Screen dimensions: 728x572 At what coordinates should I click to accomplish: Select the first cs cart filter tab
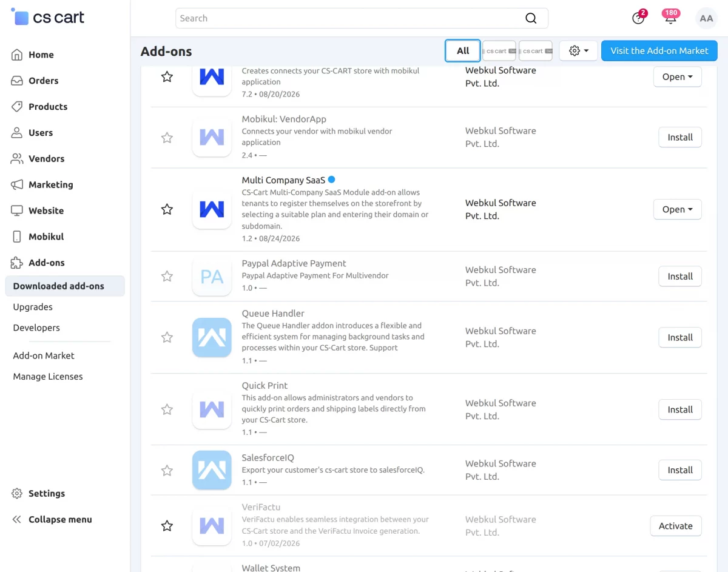[499, 51]
